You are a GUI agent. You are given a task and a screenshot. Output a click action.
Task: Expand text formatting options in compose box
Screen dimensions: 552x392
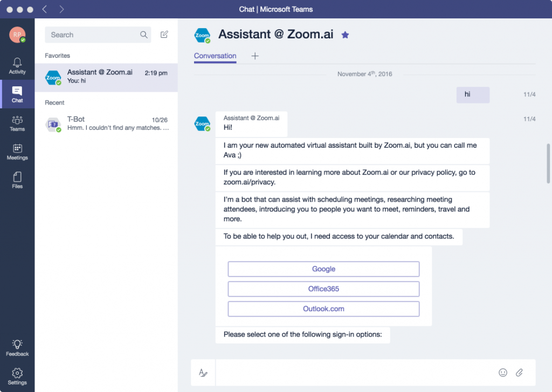point(203,373)
